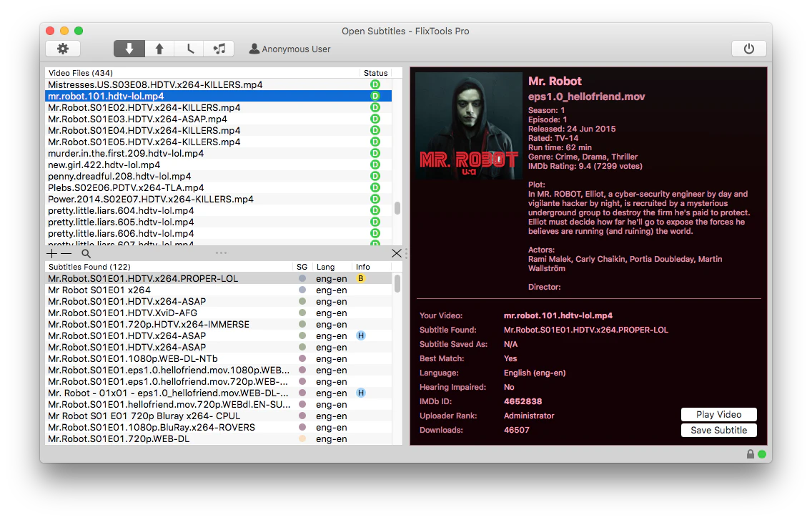812x520 pixels.
Task: Click the Anonymous User account icon
Action: pos(254,49)
